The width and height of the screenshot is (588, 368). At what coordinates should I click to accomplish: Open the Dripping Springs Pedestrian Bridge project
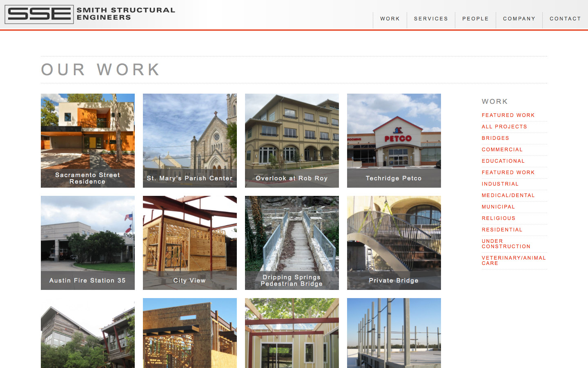[x=292, y=243]
